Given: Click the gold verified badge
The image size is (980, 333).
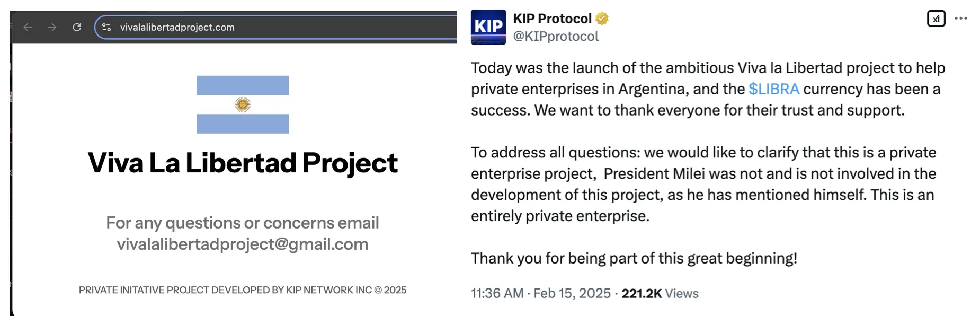Looking at the screenshot, I should tap(602, 19).
